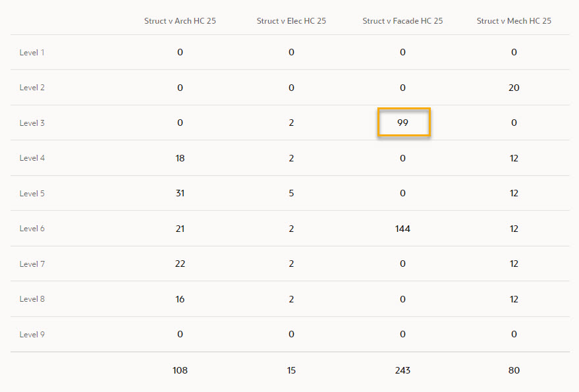
Task: Open the Level 6 row label
Action: click(x=32, y=229)
